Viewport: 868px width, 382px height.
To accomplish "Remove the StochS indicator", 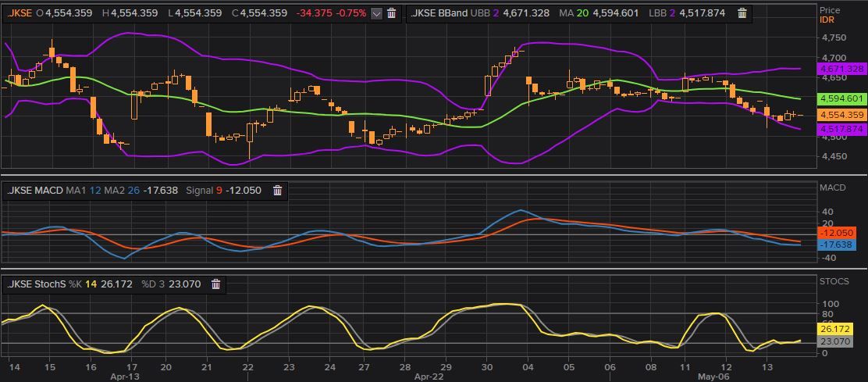I will coord(216,284).
